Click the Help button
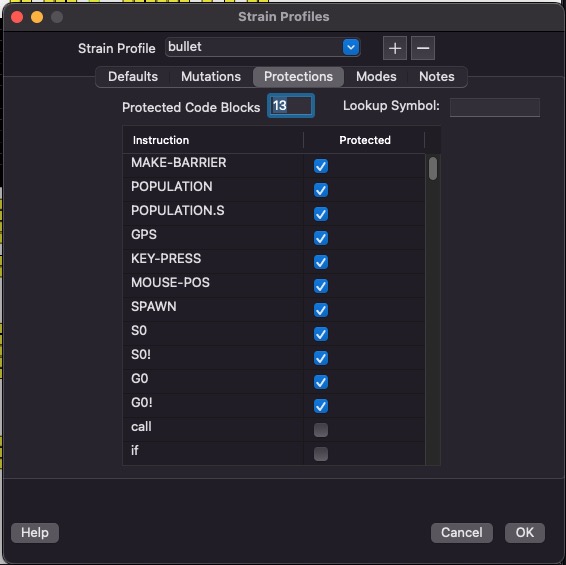The image size is (566, 565). point(35,533)
